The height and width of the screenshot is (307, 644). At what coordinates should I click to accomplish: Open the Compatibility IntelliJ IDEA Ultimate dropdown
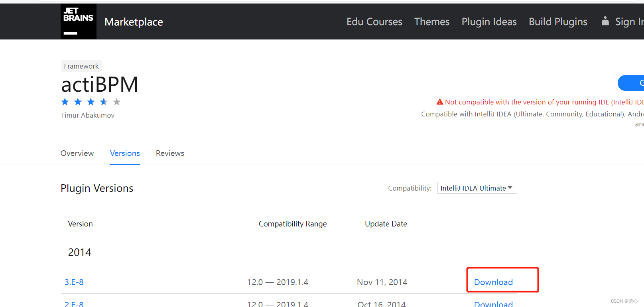click(477, 188)
